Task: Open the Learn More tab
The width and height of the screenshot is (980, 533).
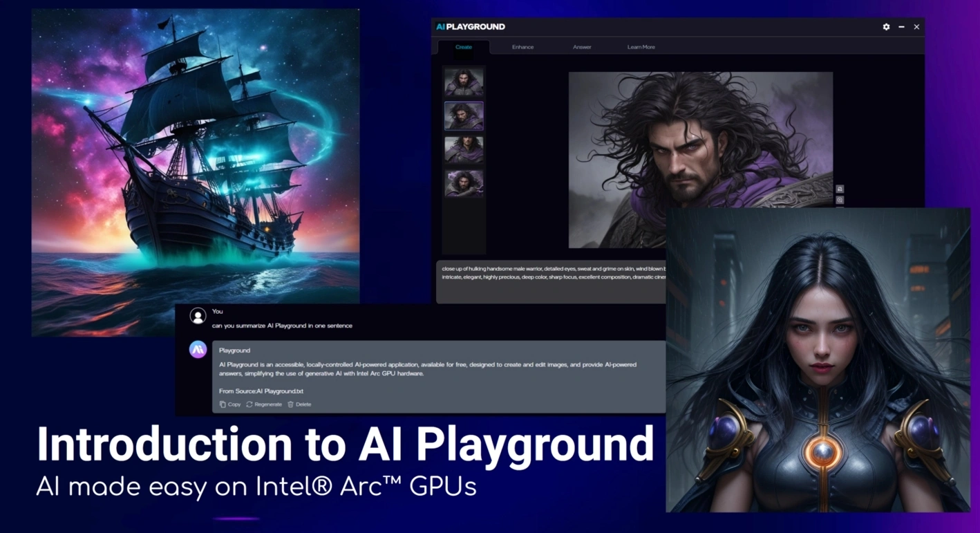Action: pos(641,47)
